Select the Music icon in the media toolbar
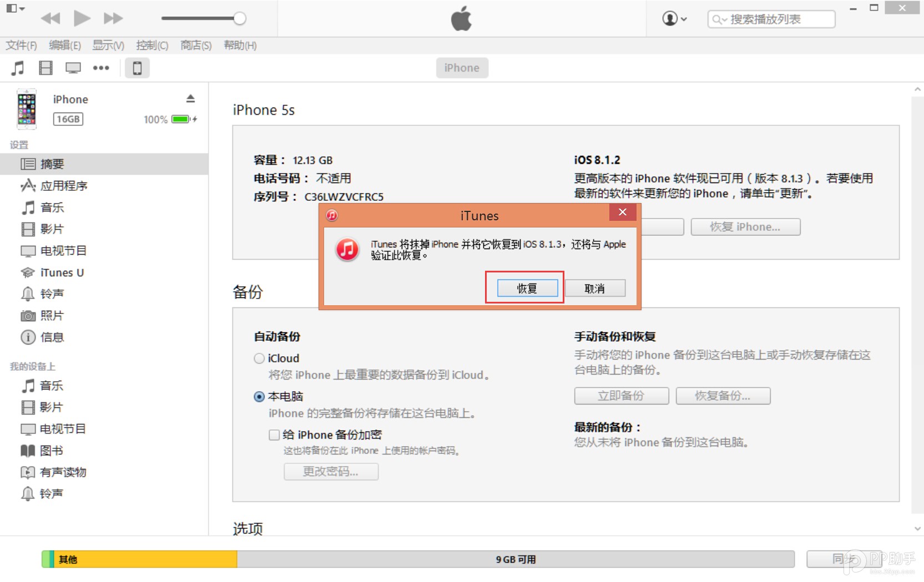The image size is (924, 582). coord(17,68)
